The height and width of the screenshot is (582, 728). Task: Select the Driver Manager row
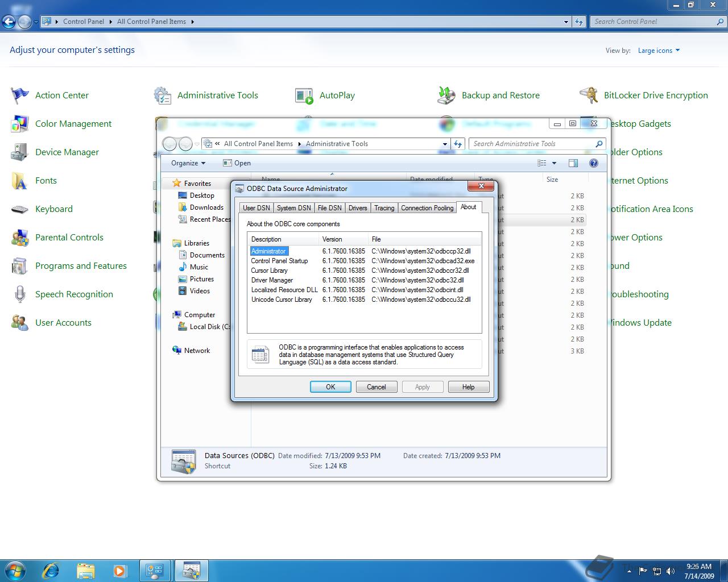[x=364, y=280]
